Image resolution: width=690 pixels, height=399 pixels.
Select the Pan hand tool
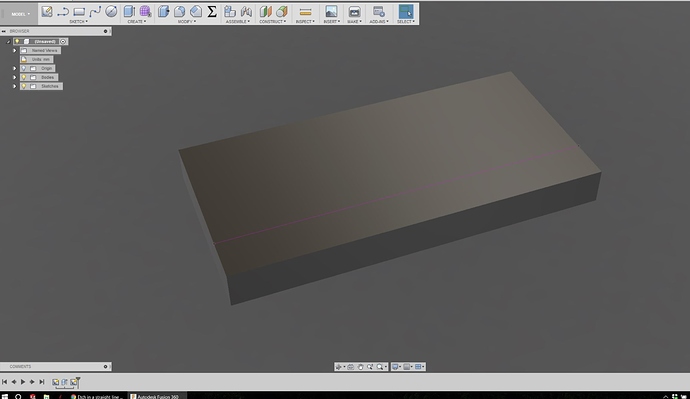point(360,366)
